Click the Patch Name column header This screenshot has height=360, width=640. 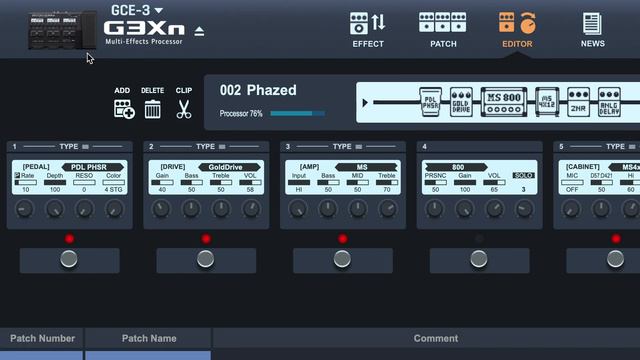[149, 338]
